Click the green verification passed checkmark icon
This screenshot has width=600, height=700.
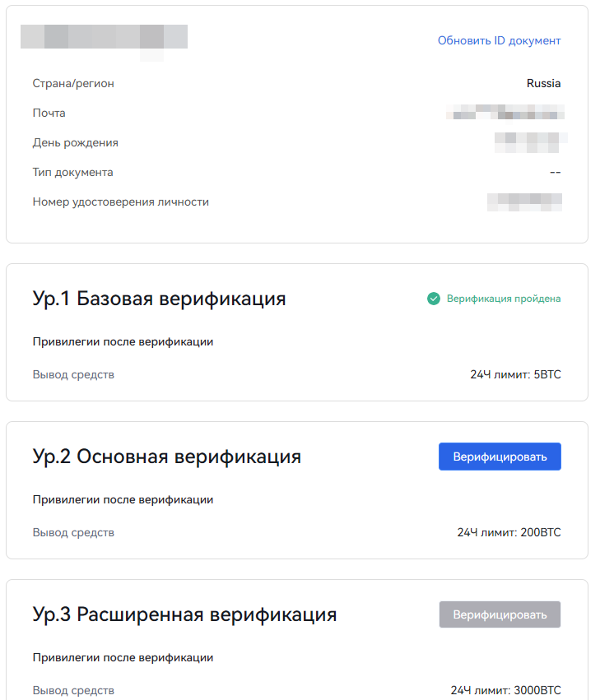[434, 299]
